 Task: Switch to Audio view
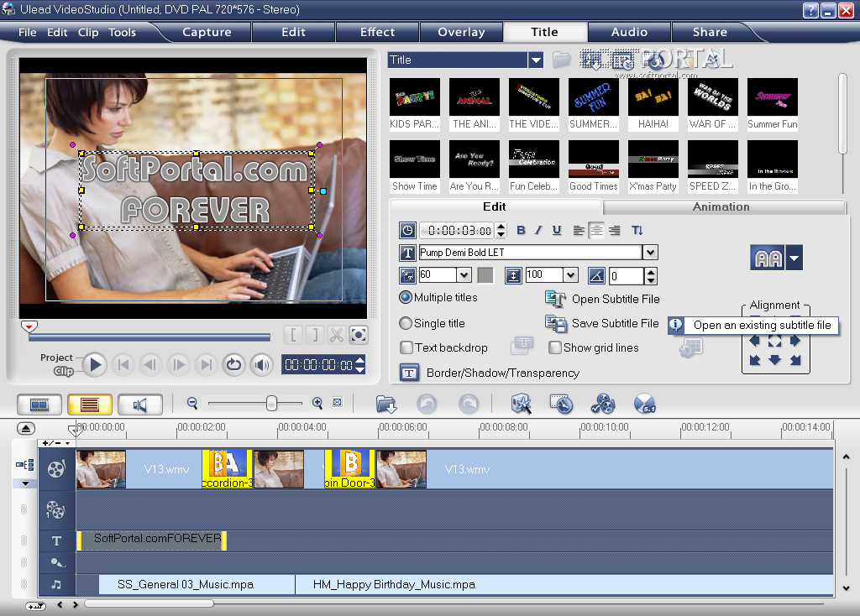click(x=140, y=405)
